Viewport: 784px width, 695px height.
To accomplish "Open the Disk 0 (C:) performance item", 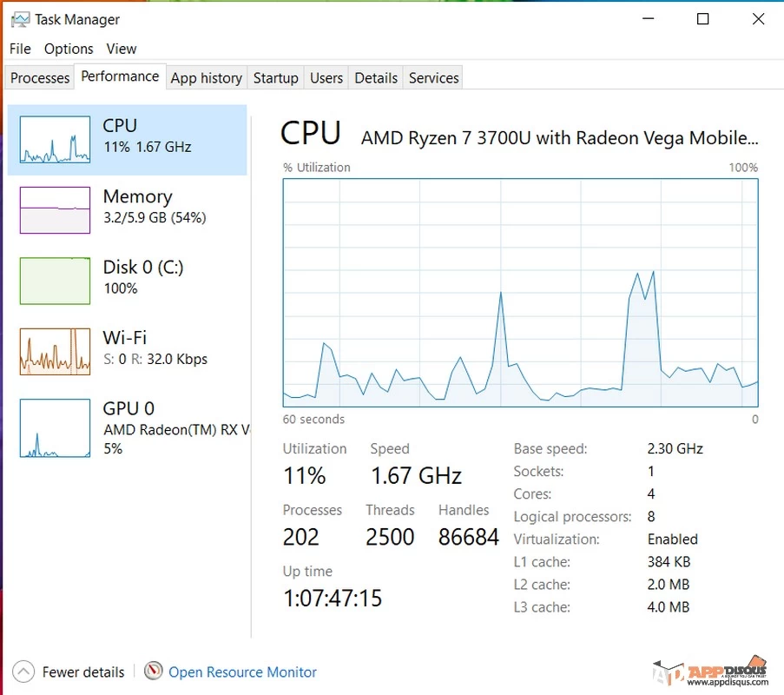I will click(x=128, y=281).
